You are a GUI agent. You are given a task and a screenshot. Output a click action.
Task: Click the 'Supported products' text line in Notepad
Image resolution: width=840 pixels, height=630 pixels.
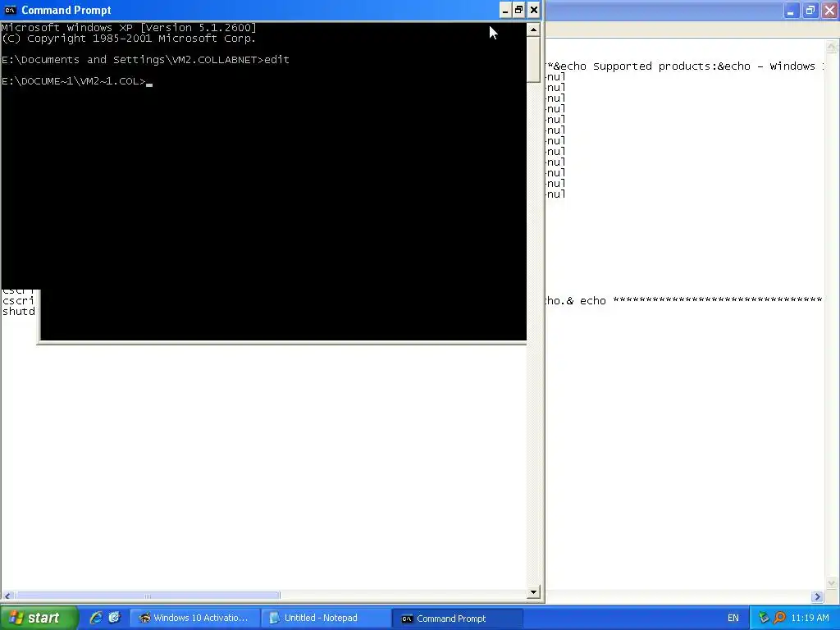click(x=683, y=66)
